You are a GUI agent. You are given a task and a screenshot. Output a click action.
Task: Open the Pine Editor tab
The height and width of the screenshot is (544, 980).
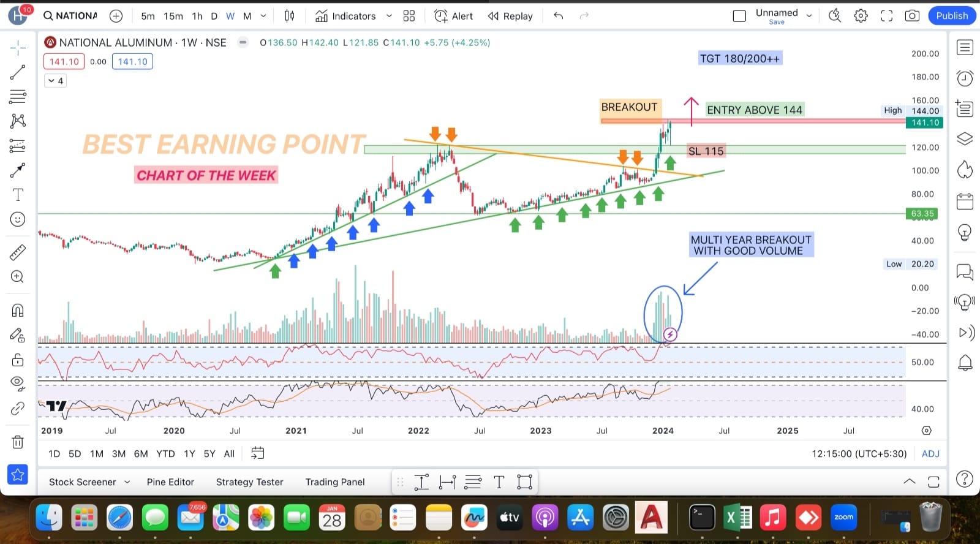[170, 482]
